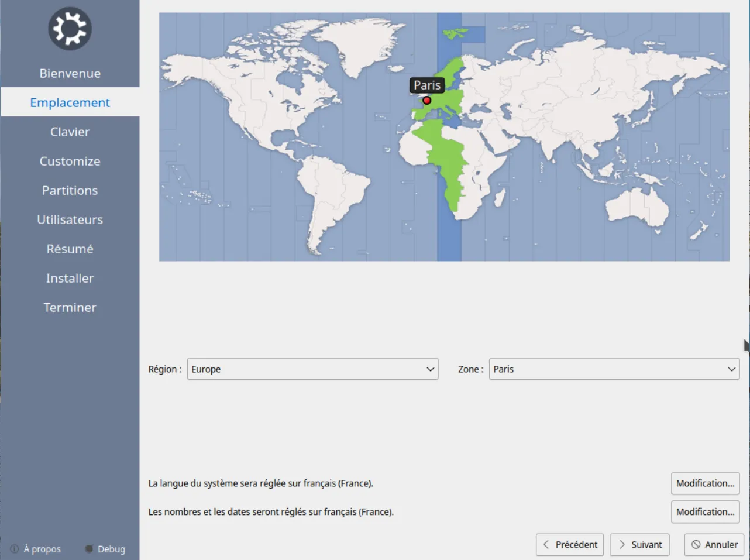
Task: Click the red Paris location marker
Action: tap(427, 101)
